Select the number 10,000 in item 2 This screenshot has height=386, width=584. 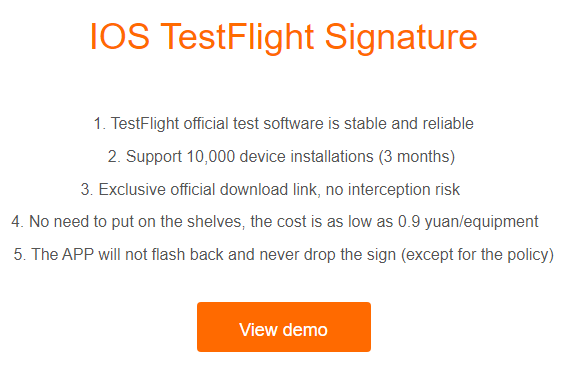pos(210,156)
